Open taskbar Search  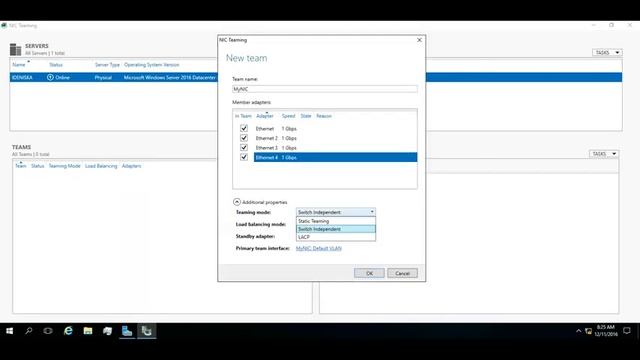pyautogui.click(x=29, y=331)
